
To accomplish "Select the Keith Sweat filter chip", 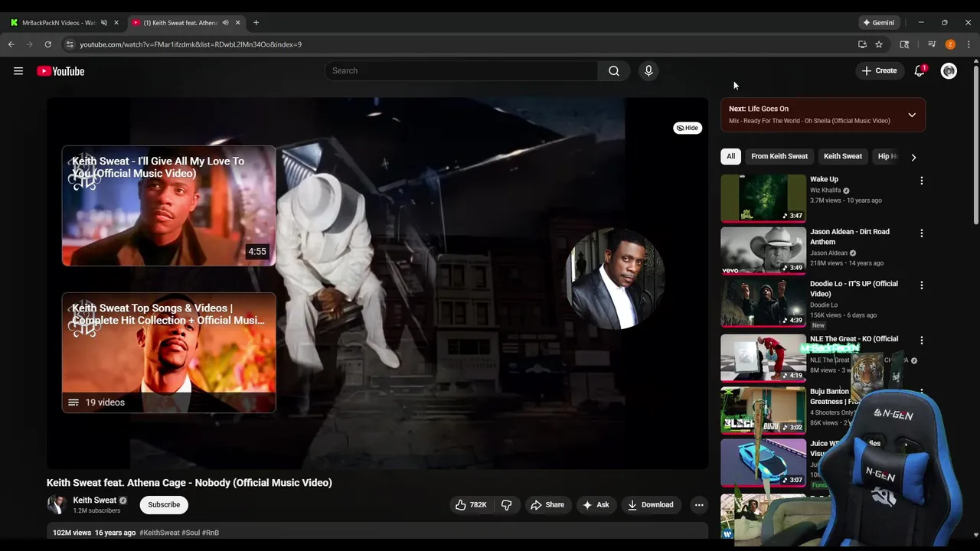I will tap(843, 156).
